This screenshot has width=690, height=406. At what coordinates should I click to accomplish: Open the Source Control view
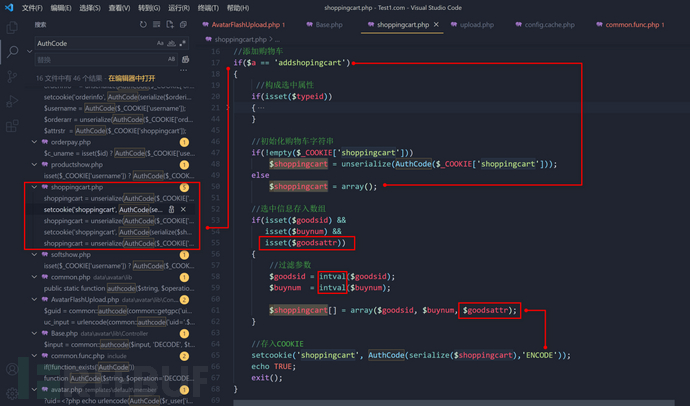pyautogui.click(x=12, y=77)
